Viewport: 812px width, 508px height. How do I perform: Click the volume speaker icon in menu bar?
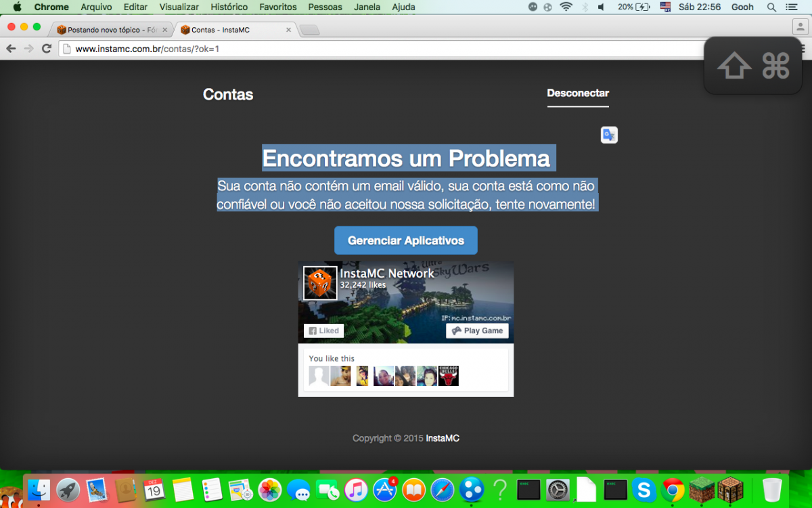pos(601,7)
